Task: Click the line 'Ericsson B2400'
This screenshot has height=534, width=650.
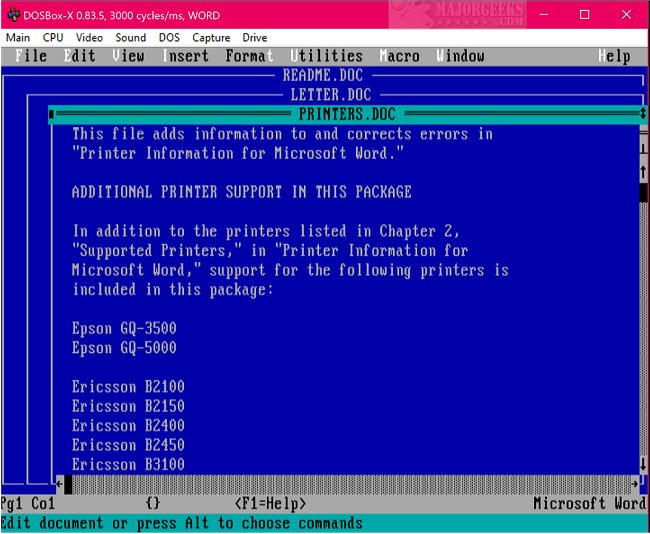Action: (x=128, y=426)
